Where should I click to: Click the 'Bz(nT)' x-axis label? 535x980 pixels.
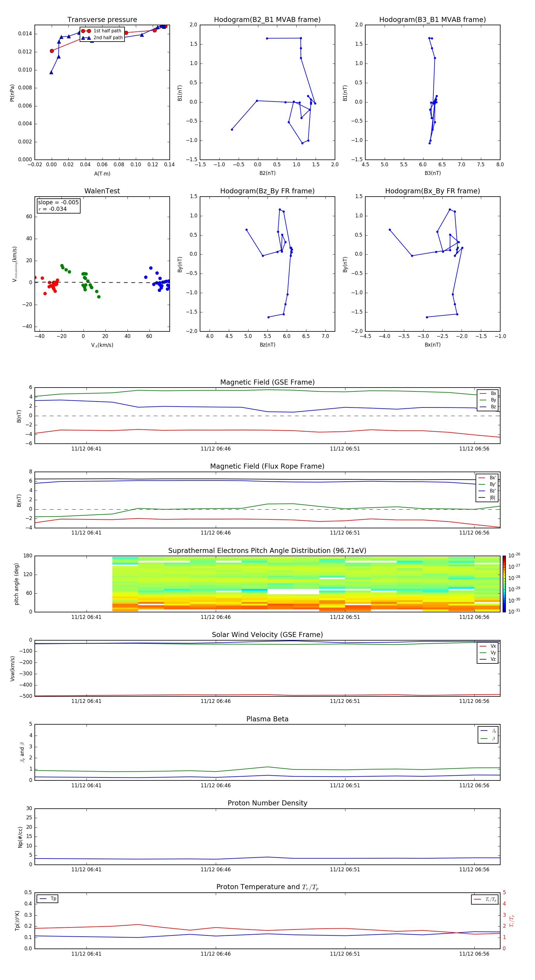(267, 345)
